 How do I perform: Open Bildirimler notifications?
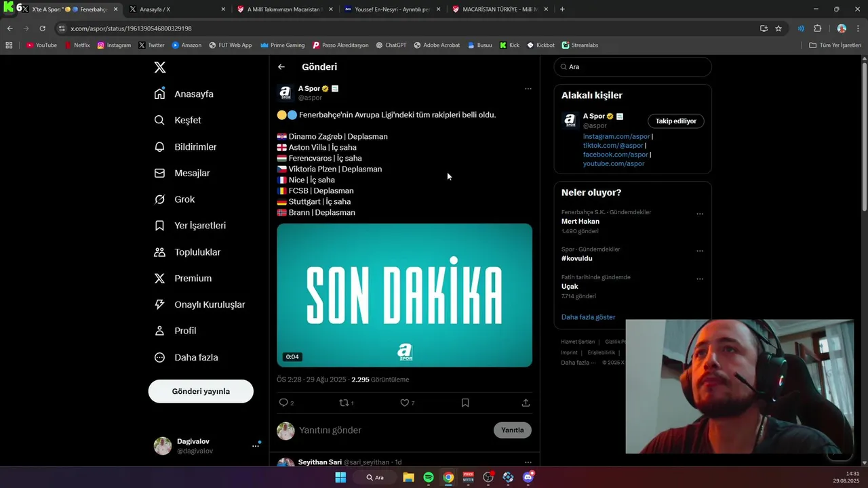coord(185,146)
